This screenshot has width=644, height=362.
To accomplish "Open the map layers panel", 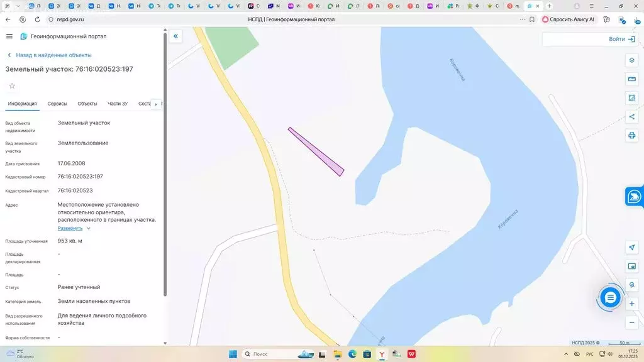I will point(632,60).
